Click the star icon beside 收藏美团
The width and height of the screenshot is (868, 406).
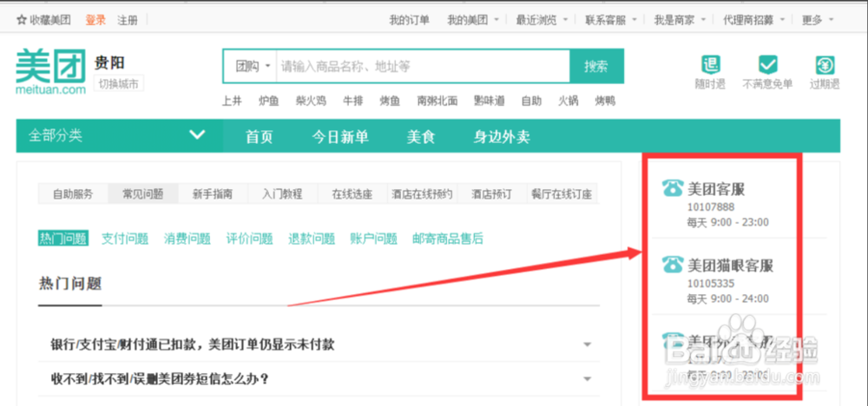[x=23, y=21]
